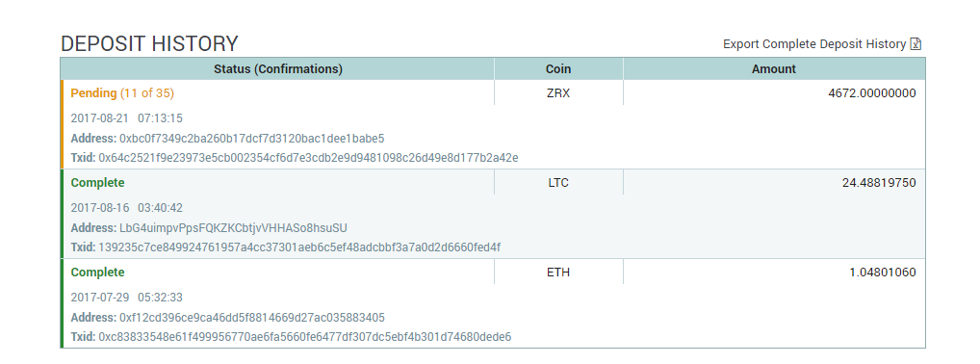Click the LTC coin cell

tap(558, 183)
